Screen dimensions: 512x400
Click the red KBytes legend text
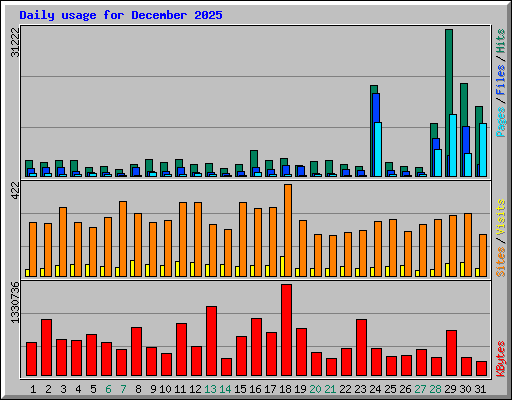[x=501, y=359]
